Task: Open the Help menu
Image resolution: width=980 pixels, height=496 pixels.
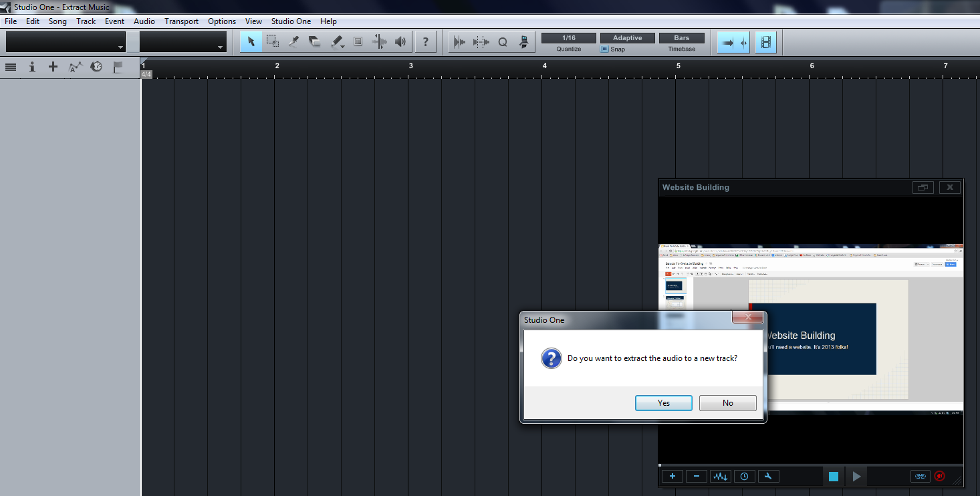Action: coord(328,21)
